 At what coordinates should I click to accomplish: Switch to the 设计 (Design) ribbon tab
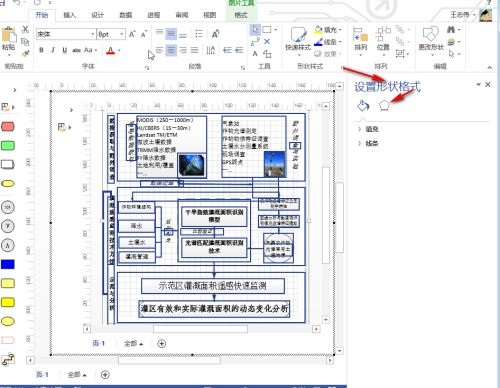pyautogui.click(x=97, y=15)
